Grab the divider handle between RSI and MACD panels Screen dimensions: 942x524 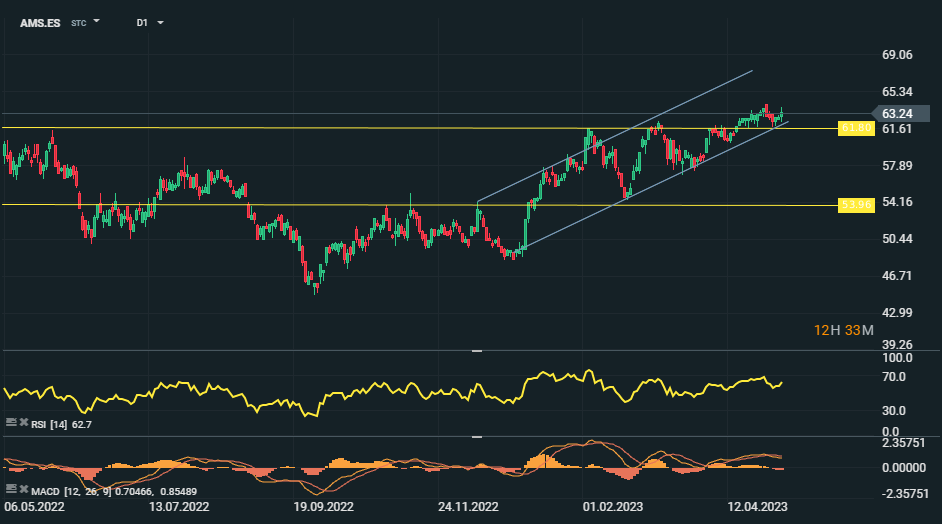477,437
